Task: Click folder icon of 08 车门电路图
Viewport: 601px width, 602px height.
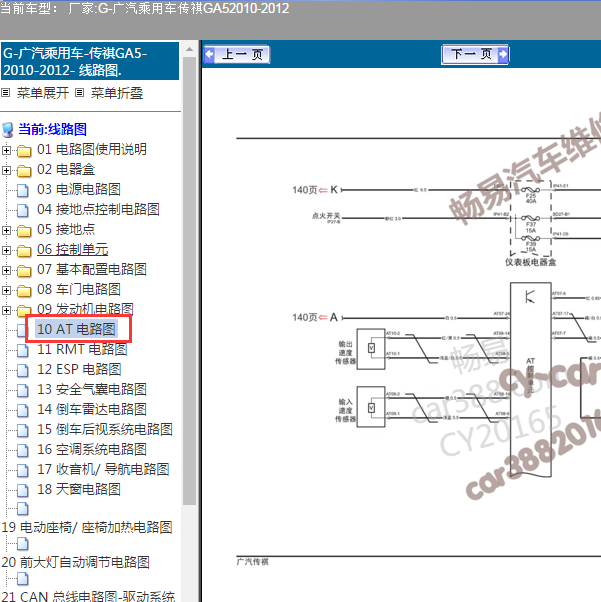Action: [24, 291]
